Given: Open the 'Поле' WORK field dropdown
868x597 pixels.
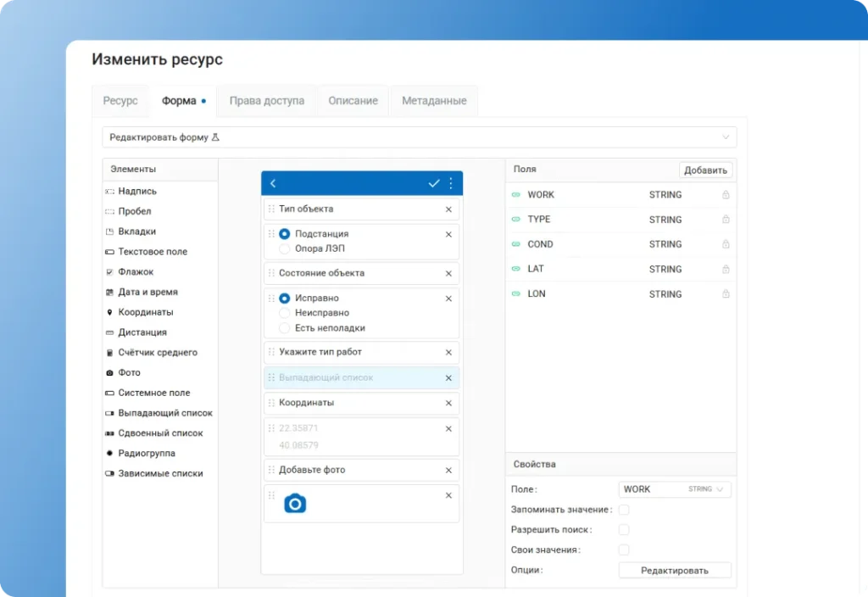Looking at the screenshot, I should [675, 489].
